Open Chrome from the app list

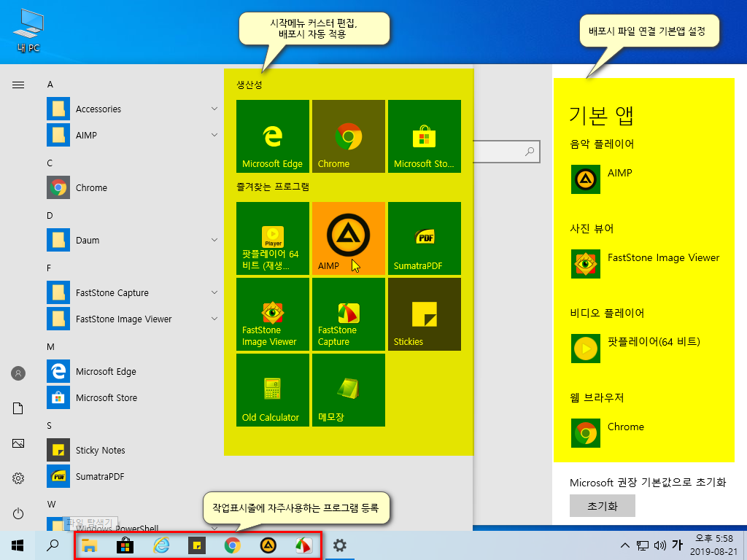pyautogui.click(x=133, y=187)
